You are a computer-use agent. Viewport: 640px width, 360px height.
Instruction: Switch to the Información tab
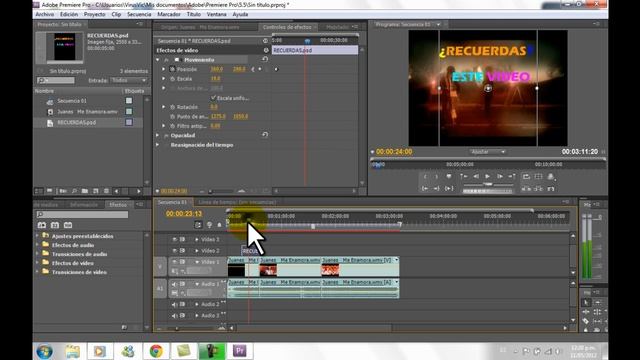coord(84,204)
